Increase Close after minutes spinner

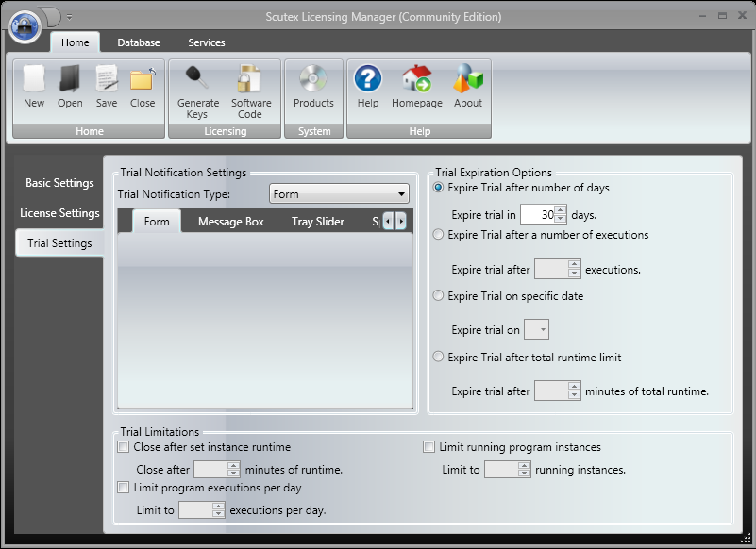pyautogui.click(x=233, y=465)
